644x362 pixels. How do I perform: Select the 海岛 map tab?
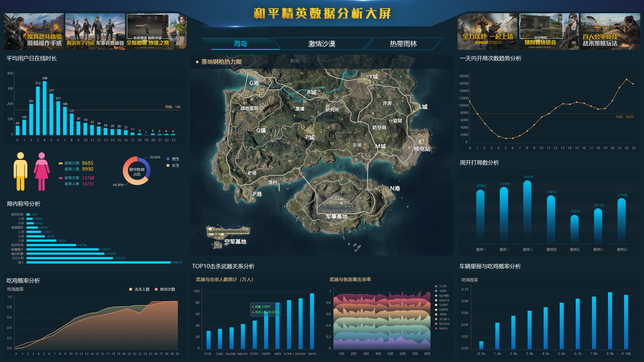tap(240, 44)
